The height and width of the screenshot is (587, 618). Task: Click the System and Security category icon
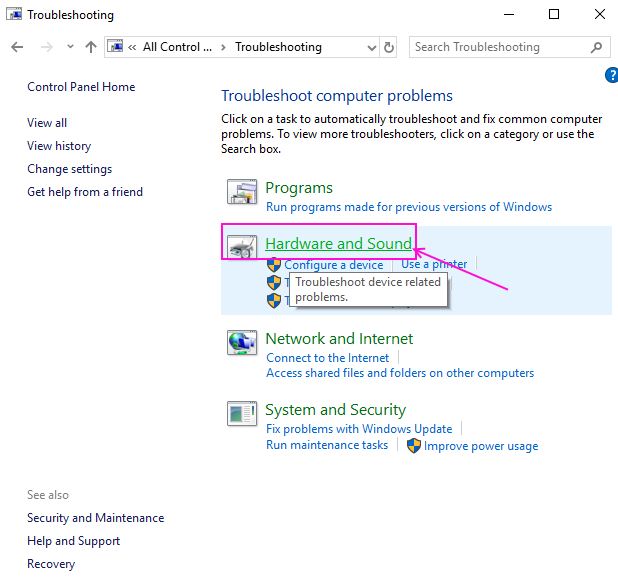click(242, 414)
